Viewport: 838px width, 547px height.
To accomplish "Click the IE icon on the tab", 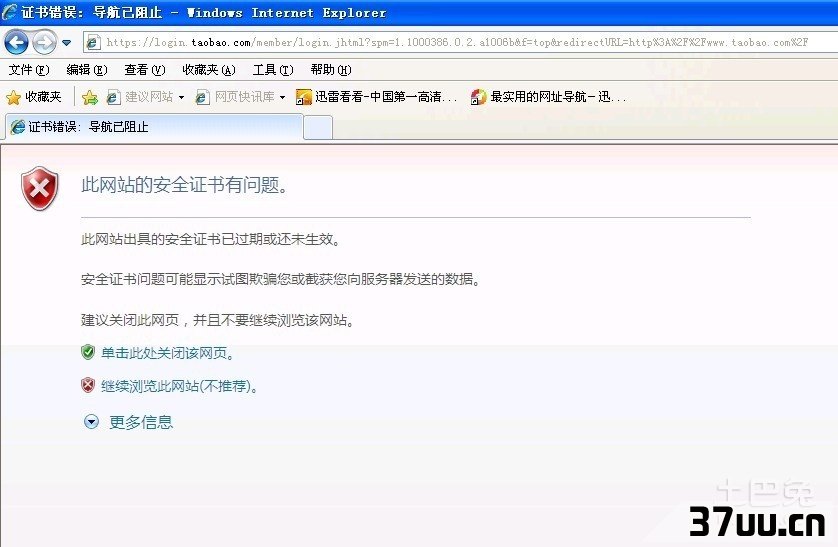I will tap(18, 127).
